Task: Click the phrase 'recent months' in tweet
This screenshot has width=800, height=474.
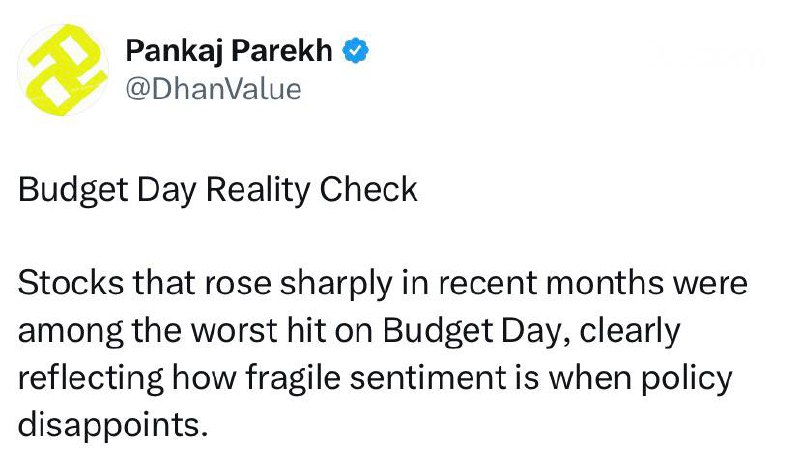Action: point(552,283)
